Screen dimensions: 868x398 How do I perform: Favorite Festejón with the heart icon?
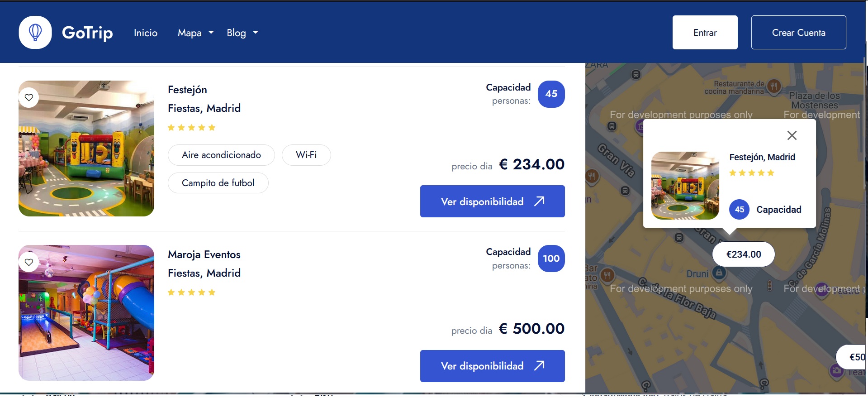pyautogui.click(x=29, y=97)
